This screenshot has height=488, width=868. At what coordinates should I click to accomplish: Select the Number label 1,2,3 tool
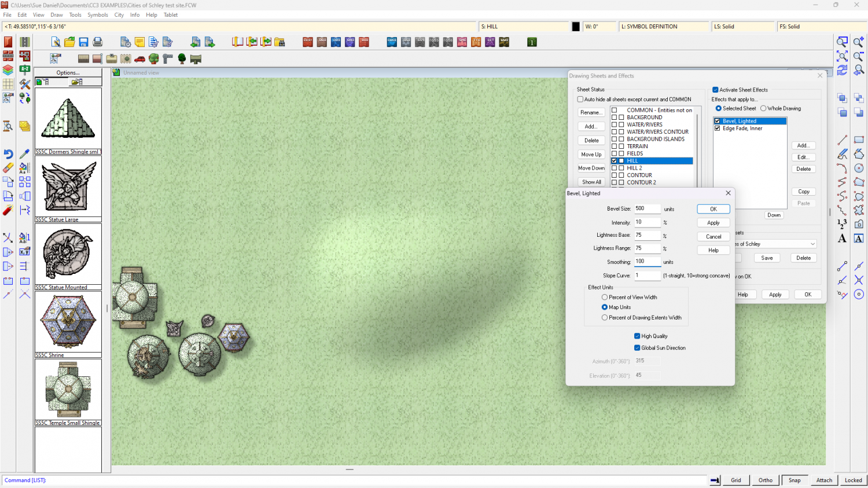843,224
